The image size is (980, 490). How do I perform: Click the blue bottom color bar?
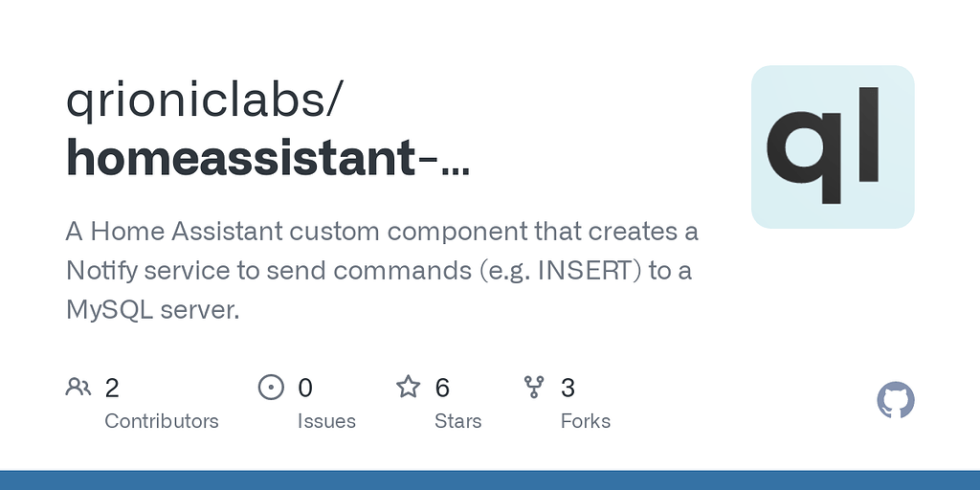pos(490,480)
